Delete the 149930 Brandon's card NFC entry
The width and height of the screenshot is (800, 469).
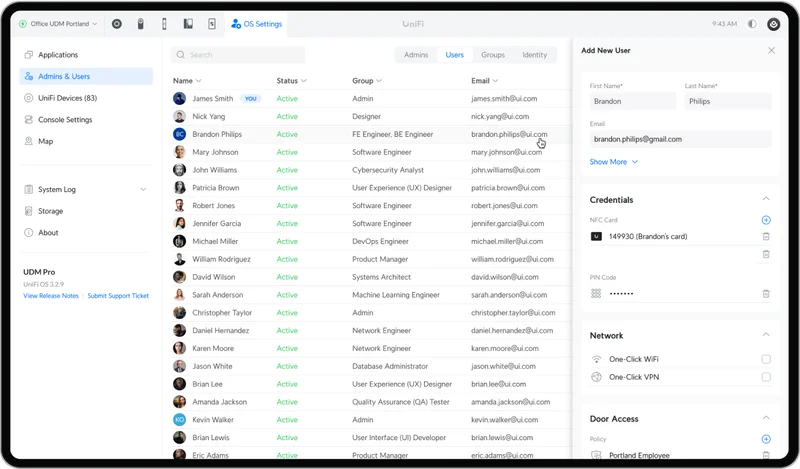(766, 236)
